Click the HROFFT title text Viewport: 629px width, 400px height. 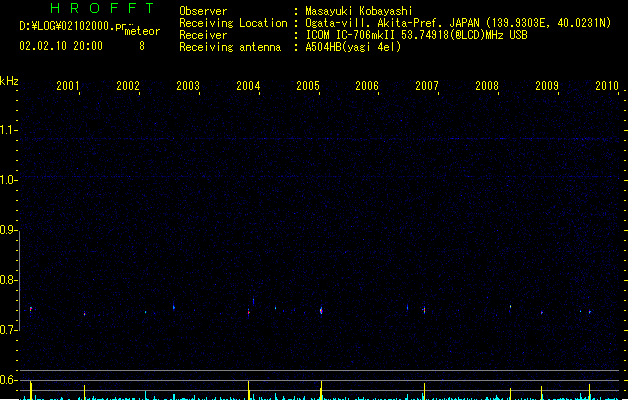[x=103, y=8]
